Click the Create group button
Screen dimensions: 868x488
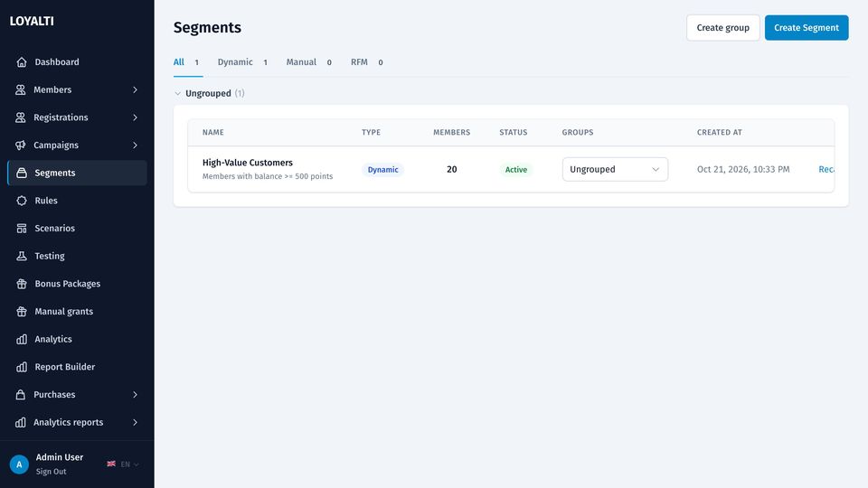coord(723,28)
